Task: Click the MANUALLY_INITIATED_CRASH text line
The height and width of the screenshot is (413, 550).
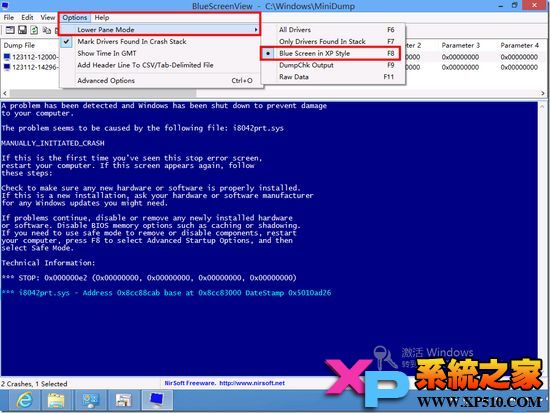Action: (53, 143)
